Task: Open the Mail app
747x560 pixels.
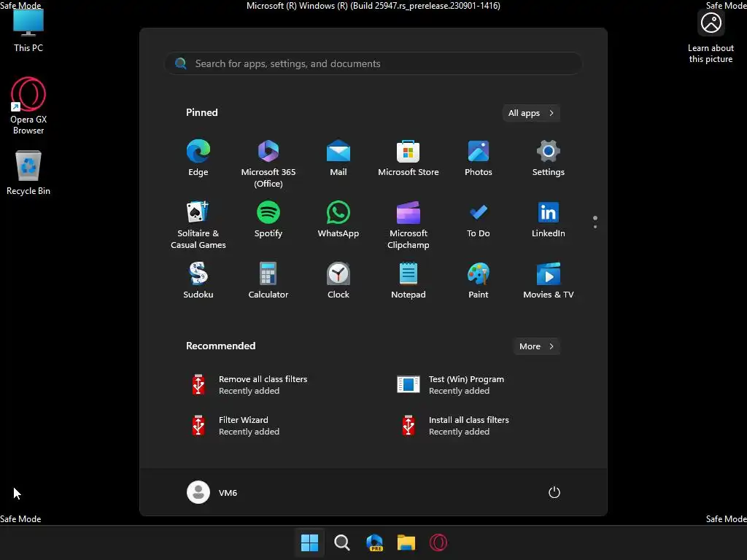Action: tap(338, 158)
